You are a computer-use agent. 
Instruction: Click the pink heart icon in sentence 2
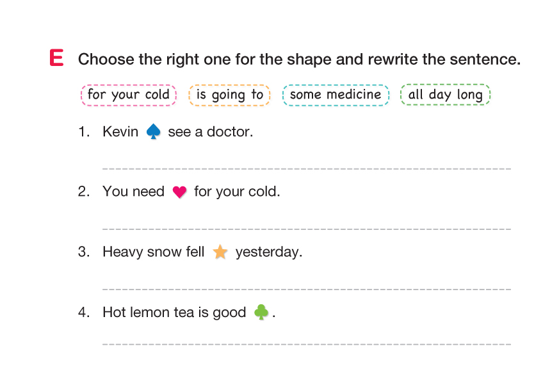180,192
